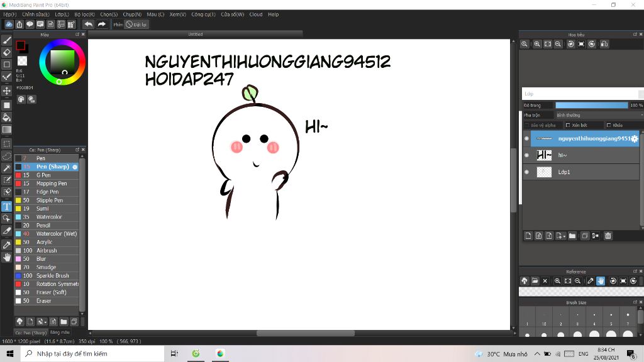The width and height of the screenshot is (644, 362).
Task: Add a new layer folder
Action: [572, 236]
